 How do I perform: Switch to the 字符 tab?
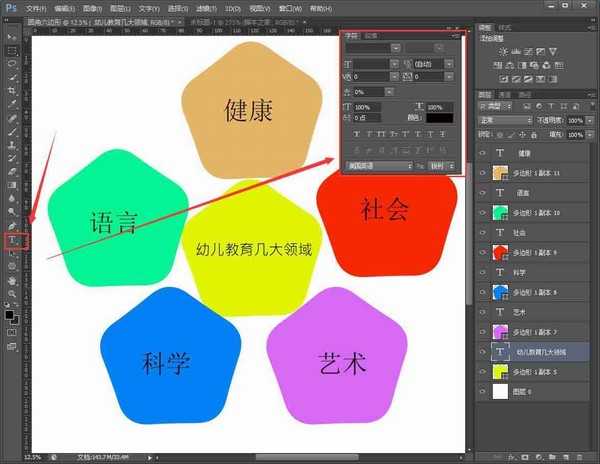coord(351,35)
